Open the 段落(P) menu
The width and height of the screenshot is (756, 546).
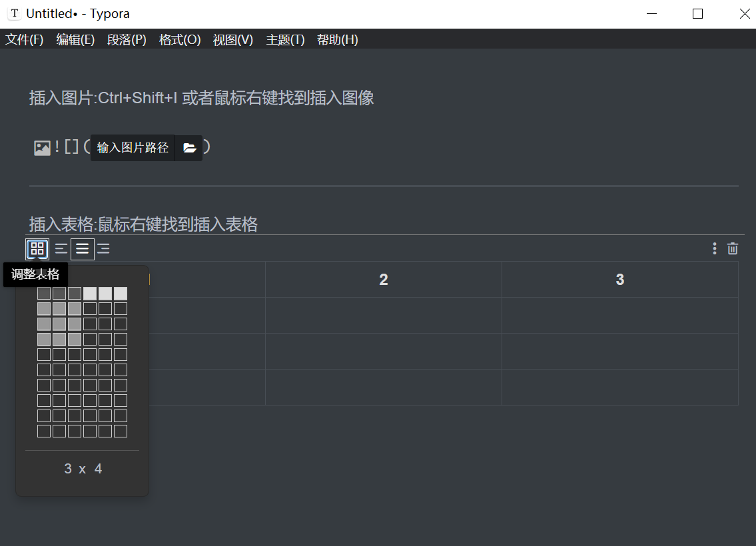127,39
